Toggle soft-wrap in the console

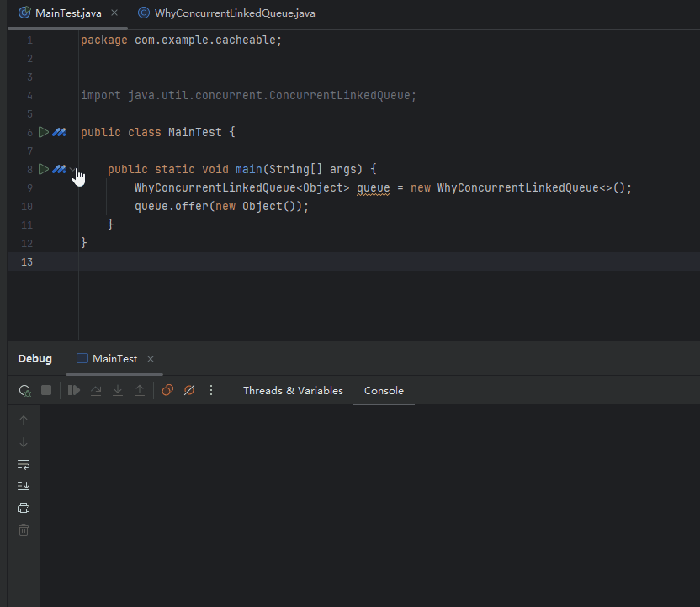coord(24,464)
